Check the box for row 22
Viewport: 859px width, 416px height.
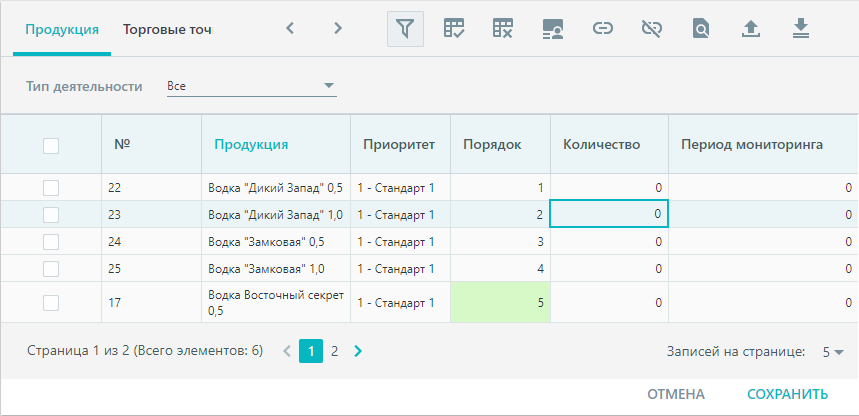51,188
